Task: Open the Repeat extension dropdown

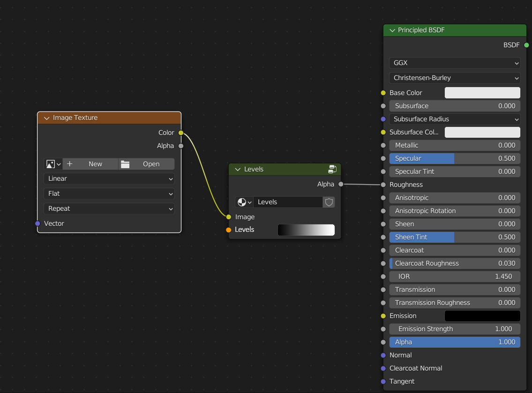Action: 109,208
